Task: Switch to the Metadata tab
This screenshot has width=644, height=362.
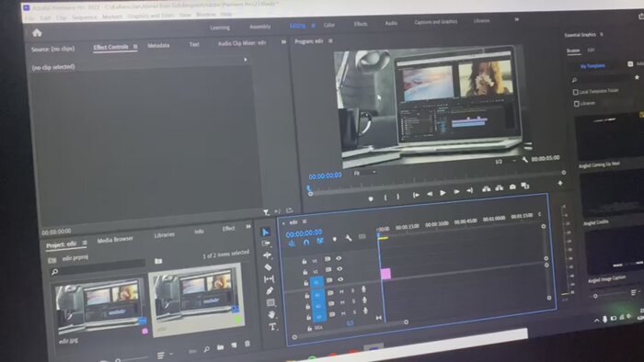Action: point(158,46)
